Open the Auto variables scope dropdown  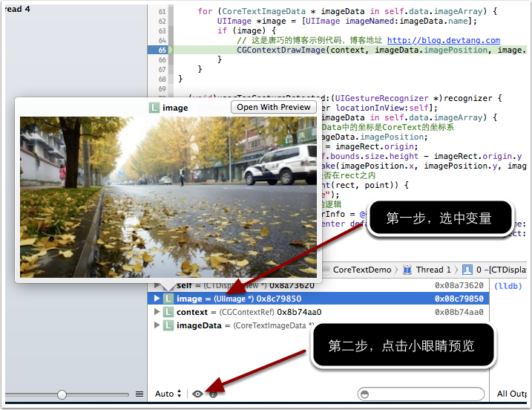(x=168, y=394)
